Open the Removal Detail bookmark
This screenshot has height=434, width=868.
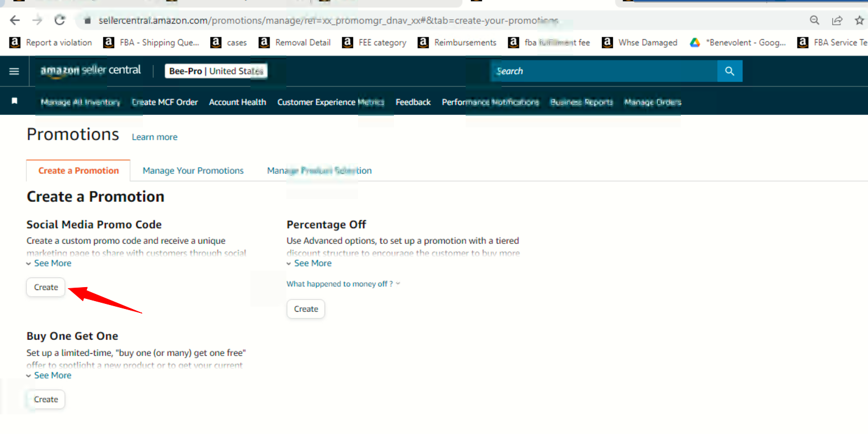pos(295,43)
